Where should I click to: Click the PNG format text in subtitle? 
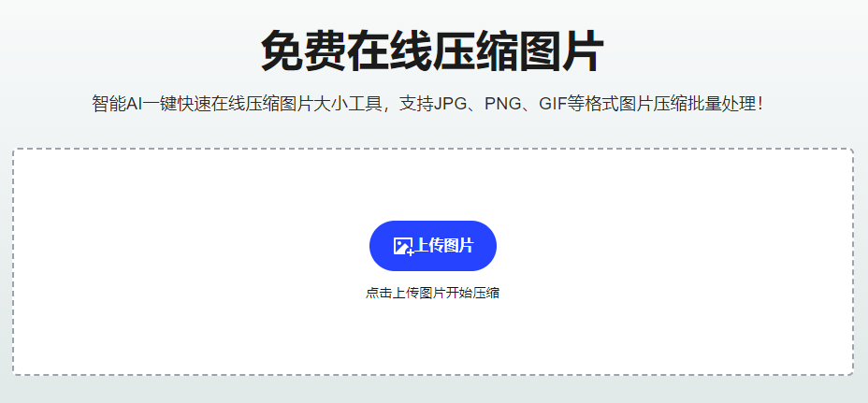click(503, 104)
